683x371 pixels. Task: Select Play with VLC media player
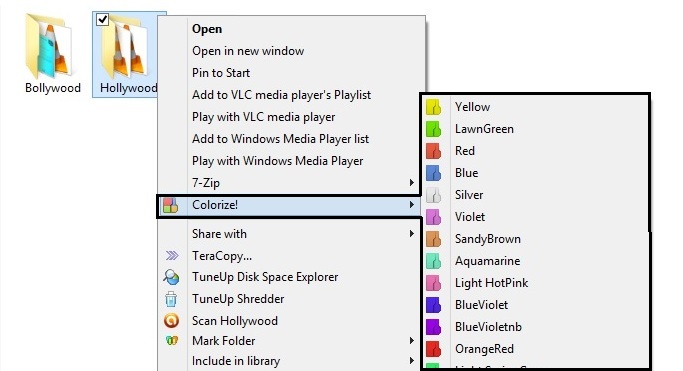pos(264,117)
